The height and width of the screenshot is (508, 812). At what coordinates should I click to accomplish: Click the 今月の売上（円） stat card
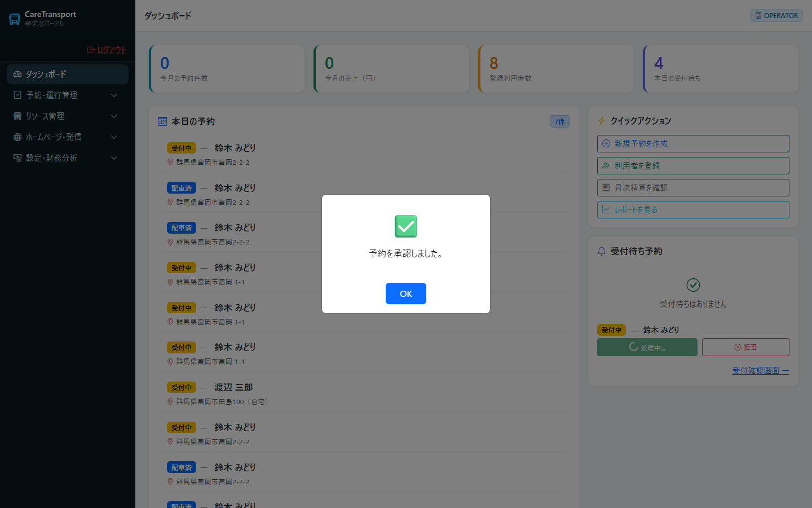coord(391,69)
